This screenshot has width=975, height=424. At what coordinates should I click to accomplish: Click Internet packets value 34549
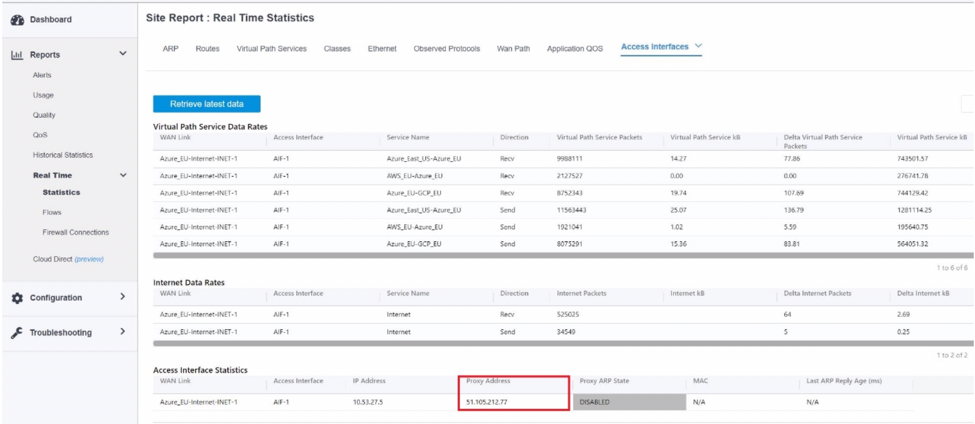tap(566, 332)
